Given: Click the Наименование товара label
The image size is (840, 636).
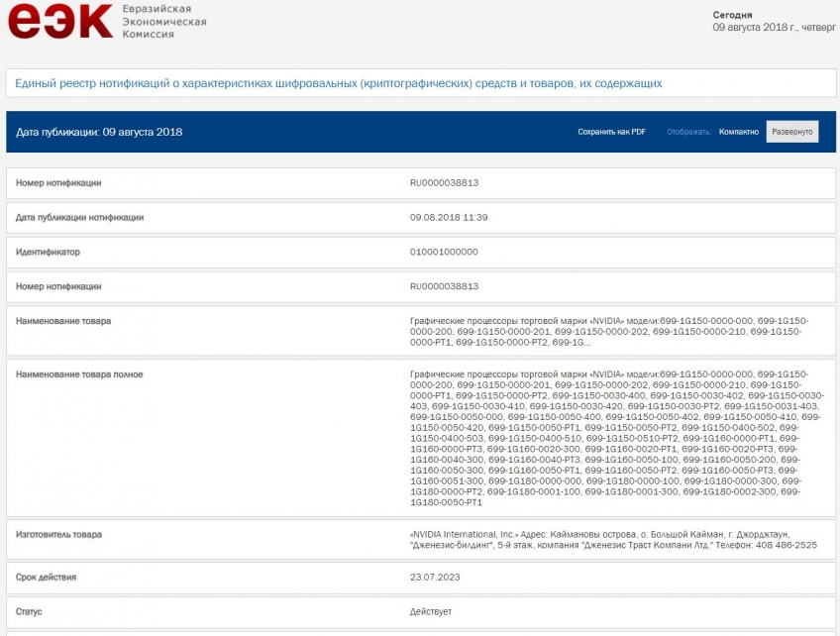Looking at the screenshot, I should tap(63, 321).
